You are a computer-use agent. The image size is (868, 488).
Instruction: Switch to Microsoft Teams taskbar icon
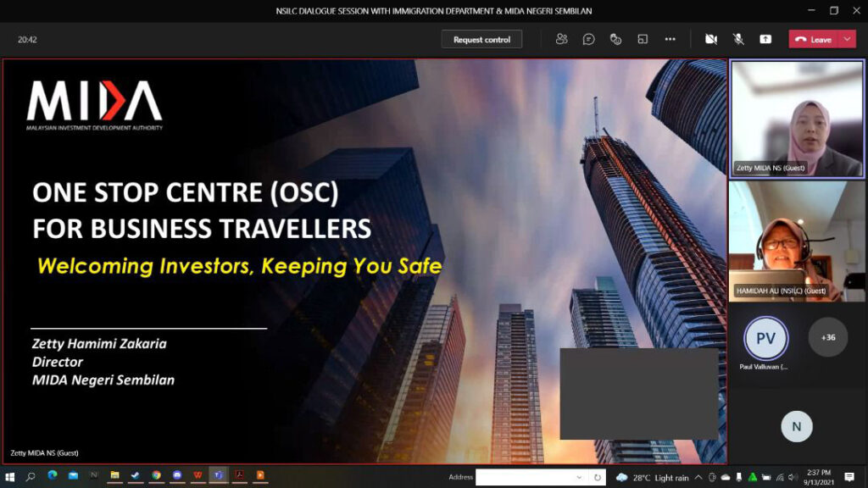tap(219, 475)
